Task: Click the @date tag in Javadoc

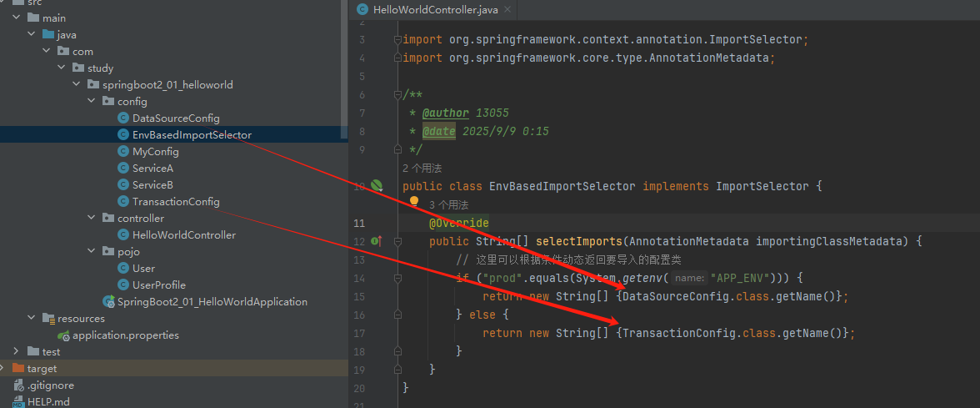Action: click(438, 132)
